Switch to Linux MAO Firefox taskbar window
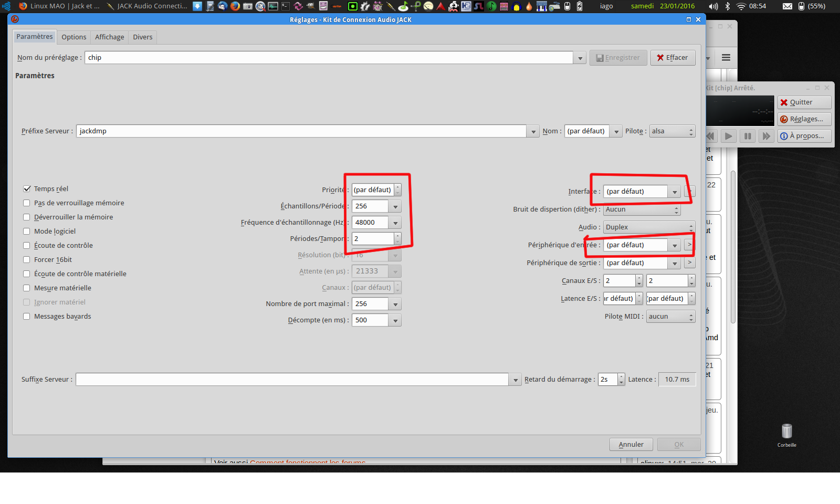840x504 pixels. 59,6
